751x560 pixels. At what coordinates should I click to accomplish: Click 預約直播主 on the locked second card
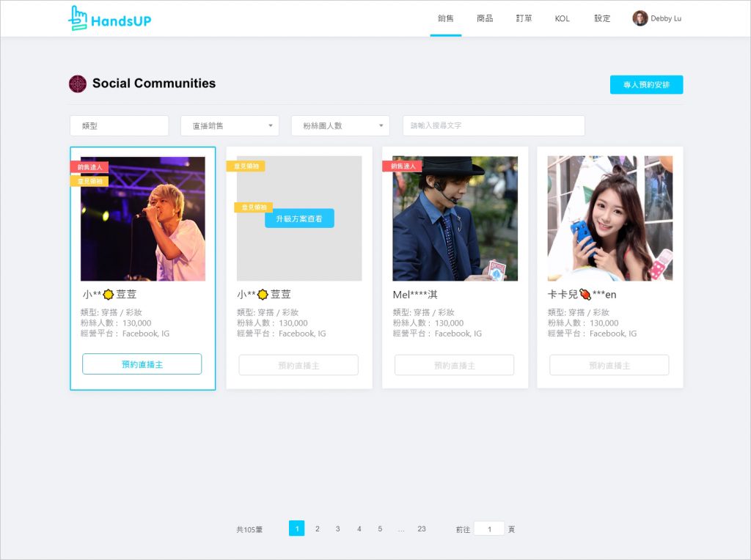tap(298, 365)
